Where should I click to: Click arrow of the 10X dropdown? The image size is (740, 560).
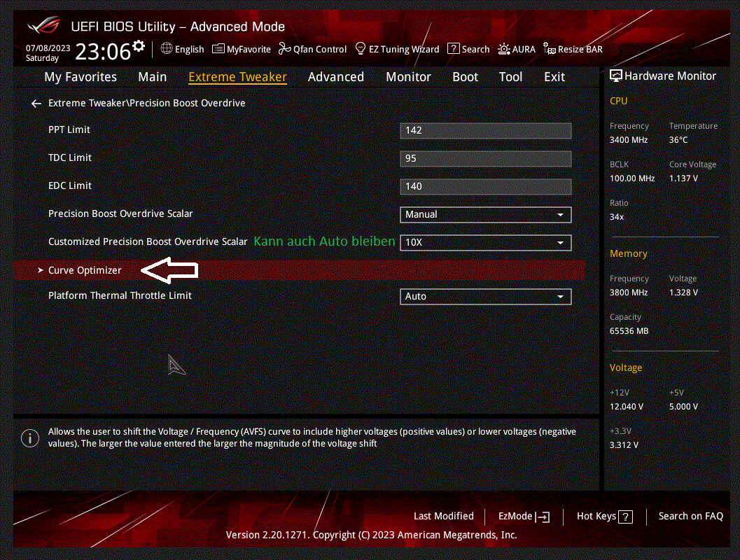point(560,243)
